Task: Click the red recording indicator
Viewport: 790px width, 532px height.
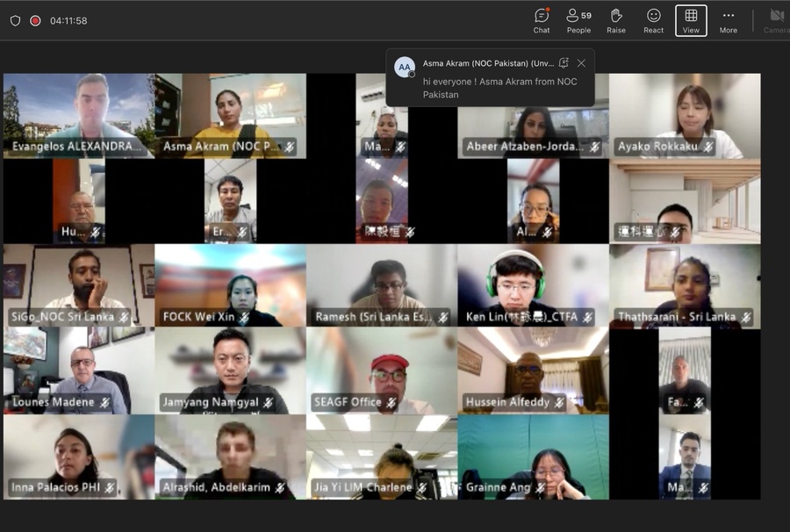Action: [35, 20]
